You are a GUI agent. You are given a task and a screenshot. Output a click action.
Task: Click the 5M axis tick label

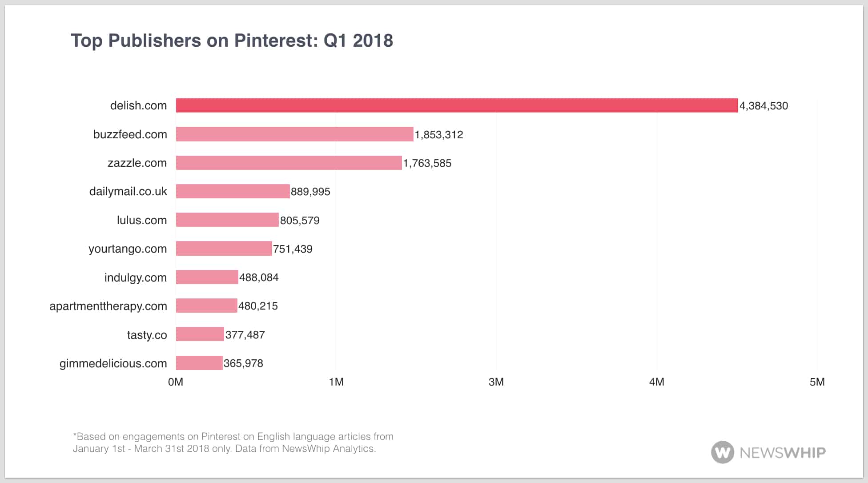click(x=817, y=382)
